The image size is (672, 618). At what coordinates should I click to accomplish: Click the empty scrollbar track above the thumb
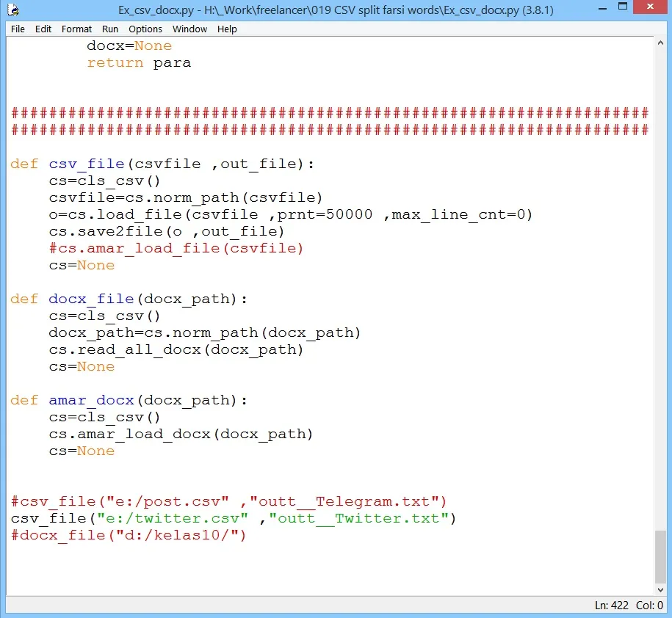(x=660, y=294)
